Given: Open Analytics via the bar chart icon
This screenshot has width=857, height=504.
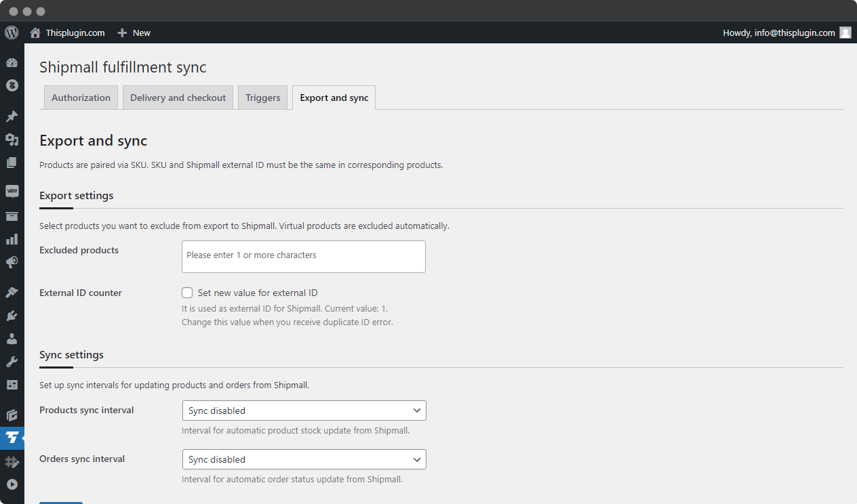Looking at the screenshot, I should (12, 238).
